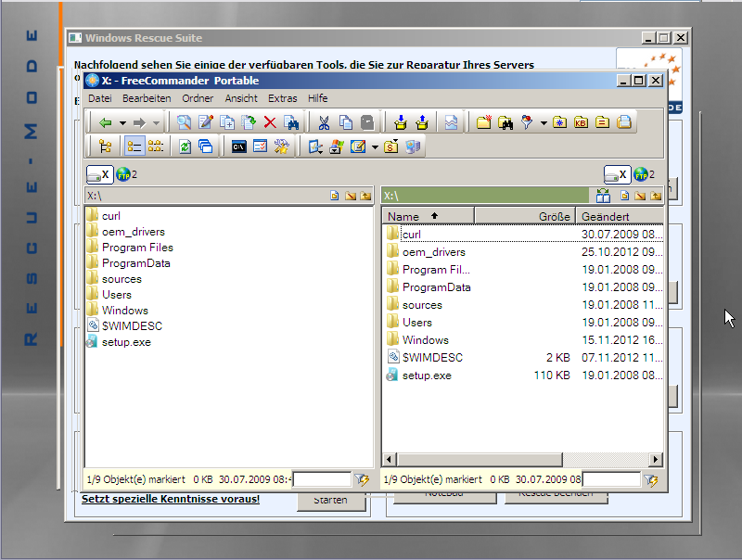Click the synchronize panels icon in right path bar
Image resolution: width=742 pixels, height=560 pixels.
[604, 196]
